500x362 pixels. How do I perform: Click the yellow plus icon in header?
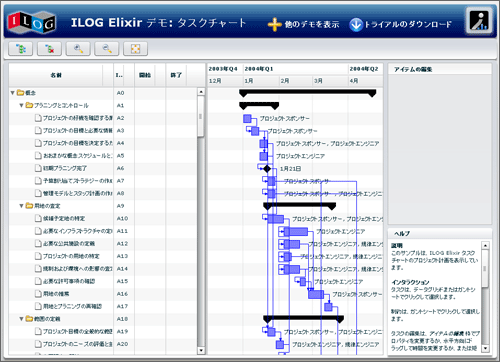click(x=274, y=24)
